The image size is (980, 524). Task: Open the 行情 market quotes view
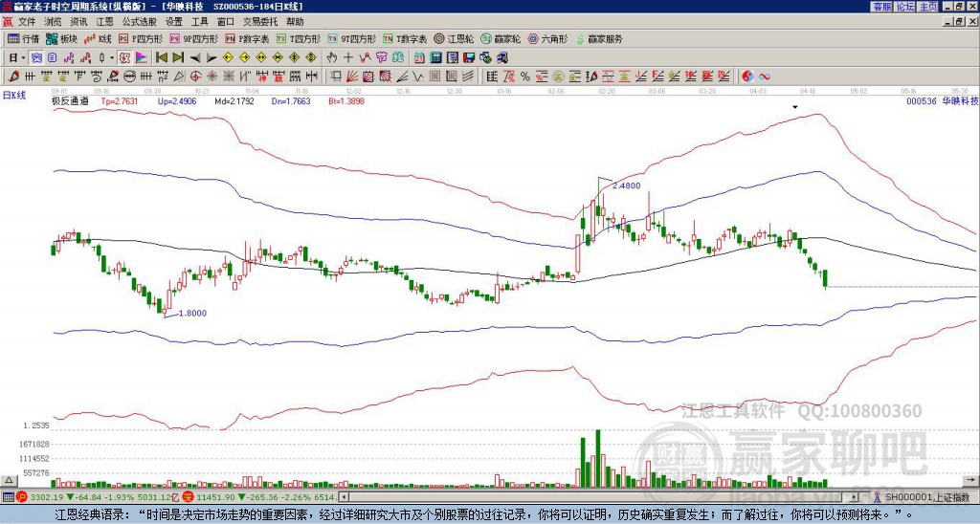coord(23,38)
